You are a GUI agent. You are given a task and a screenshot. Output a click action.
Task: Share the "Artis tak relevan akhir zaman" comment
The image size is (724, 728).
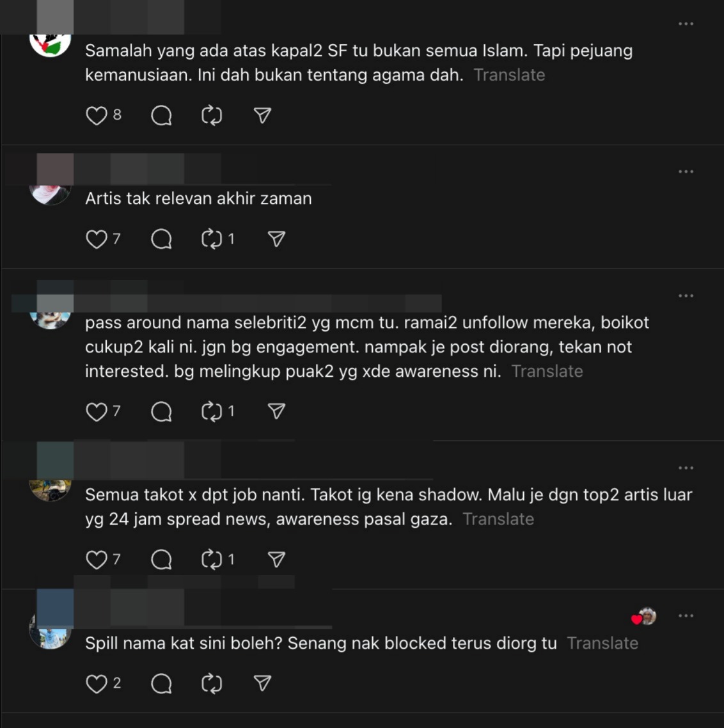coord(276,239)
